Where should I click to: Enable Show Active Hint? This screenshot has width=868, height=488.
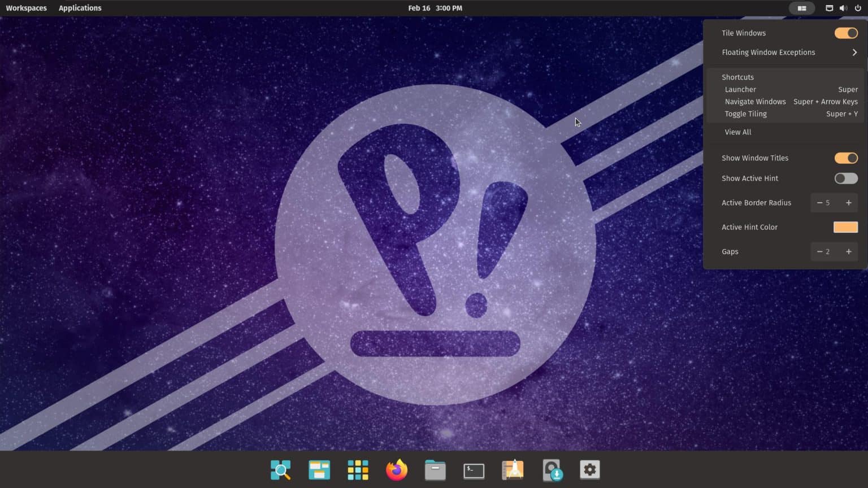[x=845, y=178]
